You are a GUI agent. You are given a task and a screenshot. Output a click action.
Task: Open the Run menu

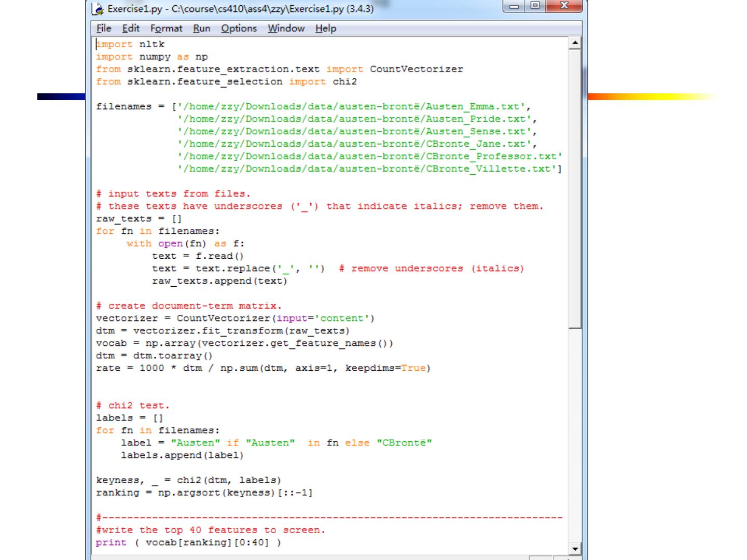(201, 29)
